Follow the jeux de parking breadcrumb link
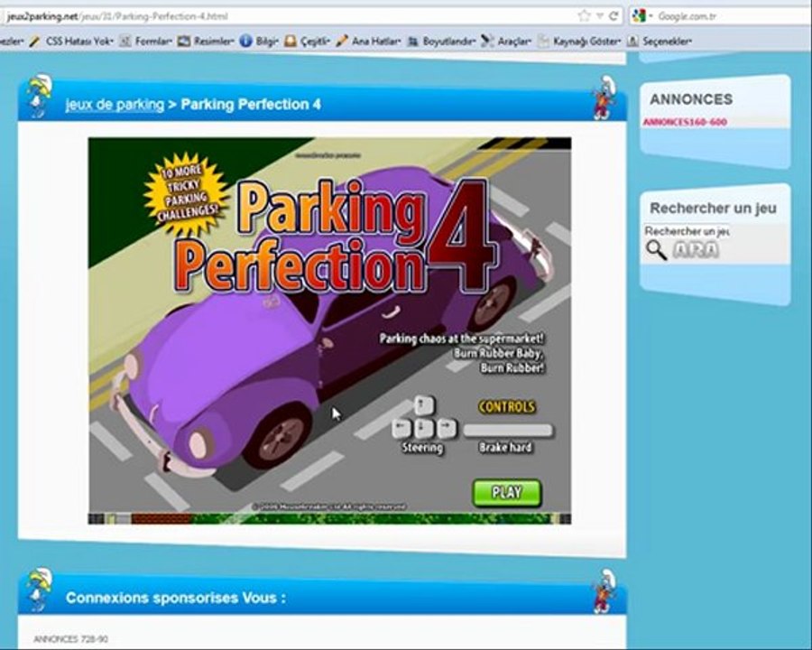 pos(115,105)
